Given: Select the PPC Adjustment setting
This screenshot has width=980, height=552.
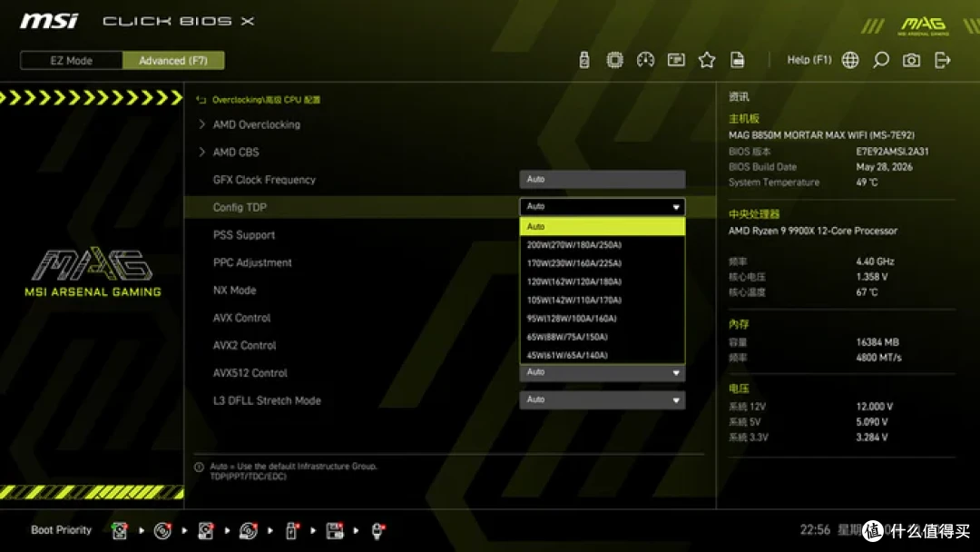Looking at the screenshot, I should [252, 262].
